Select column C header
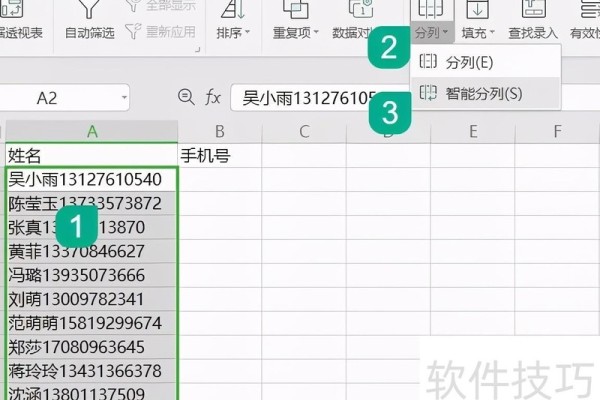This screenshot has width=600, height=400. [x=304, y=131]
